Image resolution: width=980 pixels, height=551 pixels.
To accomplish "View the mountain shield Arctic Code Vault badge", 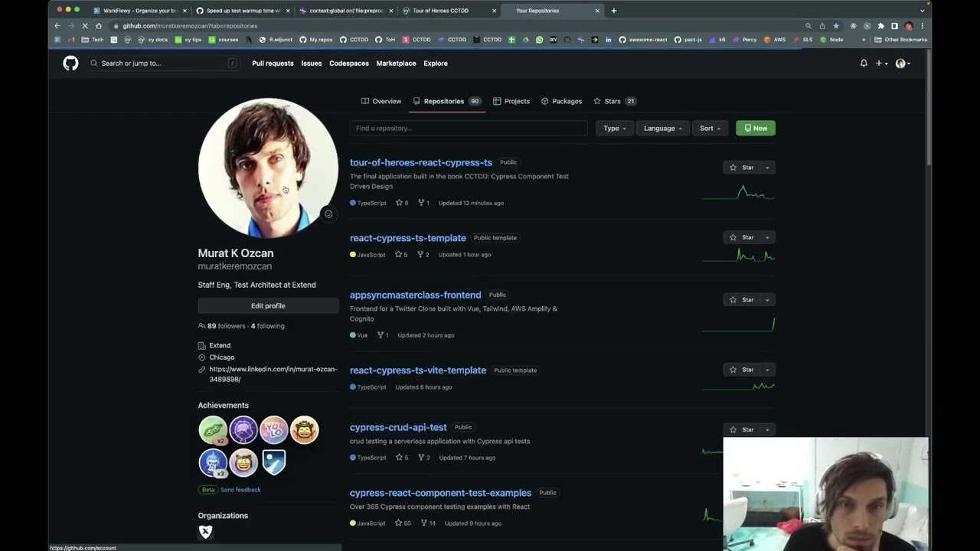I will pyautogui.click(x=274, y=462).
